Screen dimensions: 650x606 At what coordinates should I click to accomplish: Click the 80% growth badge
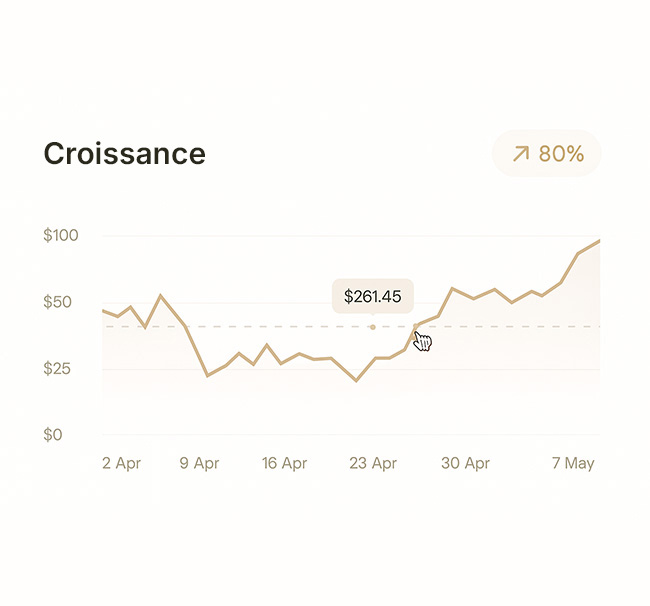point(547,154)
